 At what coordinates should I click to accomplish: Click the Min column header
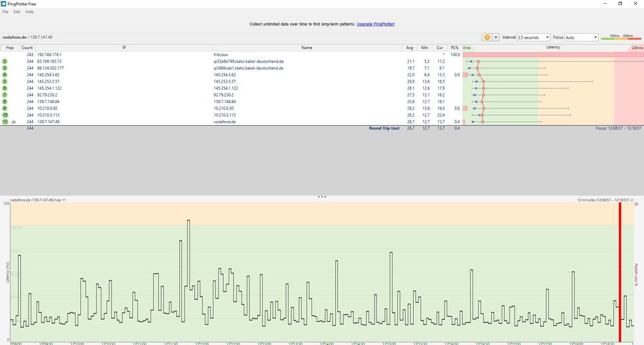click(425, 48)
